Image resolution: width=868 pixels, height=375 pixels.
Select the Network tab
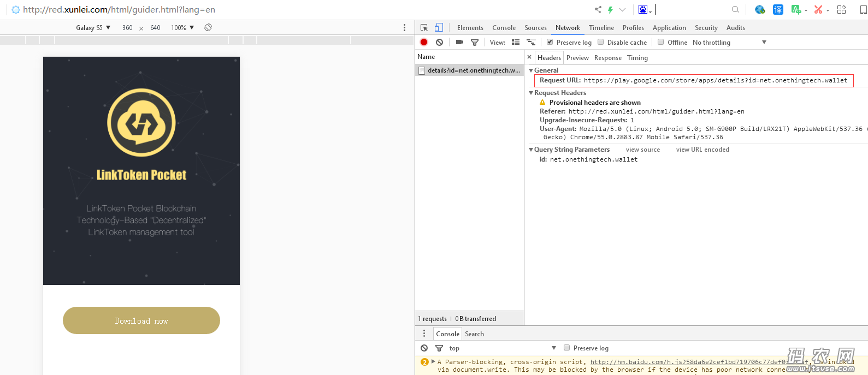(568, 27)
